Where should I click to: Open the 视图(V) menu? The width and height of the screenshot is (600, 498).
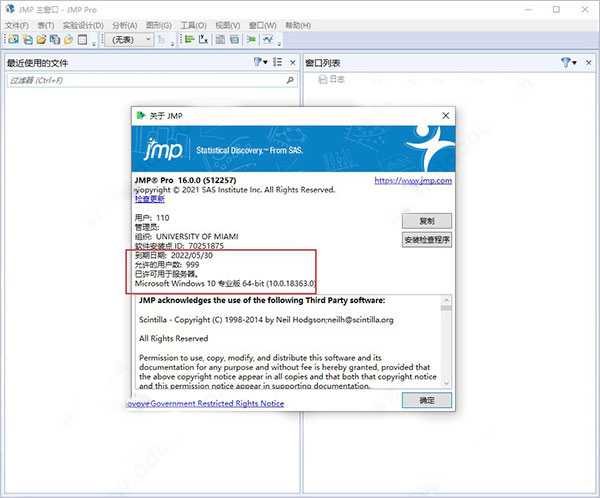click(x=228, y=25)
